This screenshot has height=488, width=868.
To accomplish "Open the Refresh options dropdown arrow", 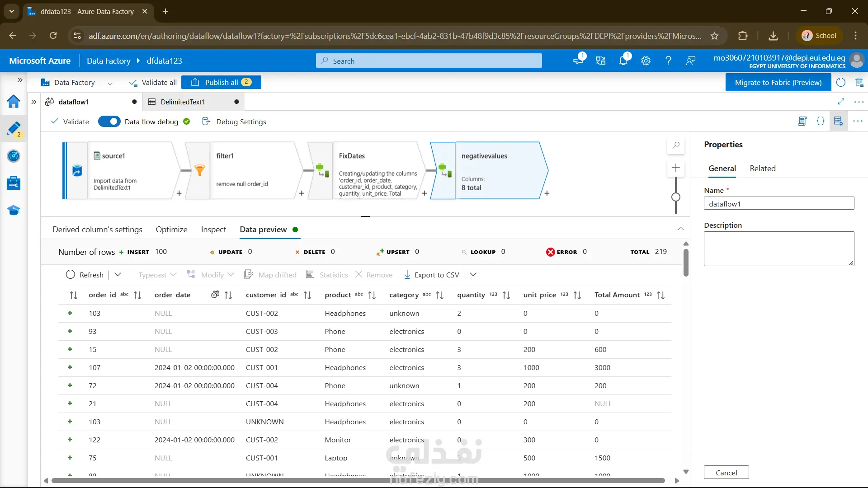I will [118, 275].
